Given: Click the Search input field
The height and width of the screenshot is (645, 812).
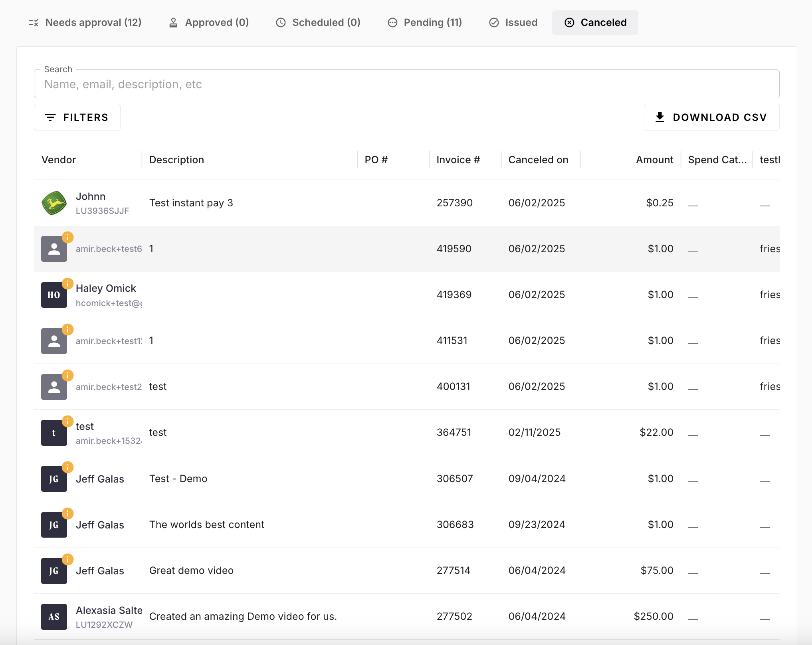Looking at the screenshot, I should tap(406, 84).
